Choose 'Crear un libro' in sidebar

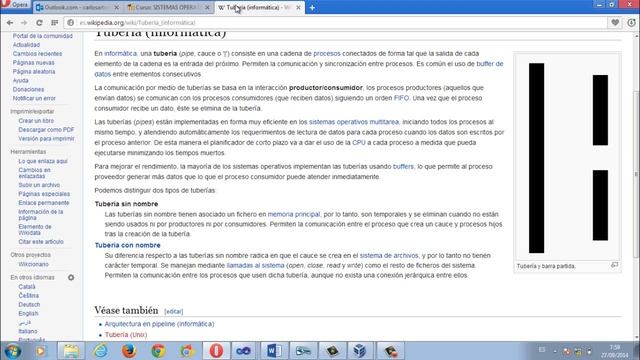point(36,121)
